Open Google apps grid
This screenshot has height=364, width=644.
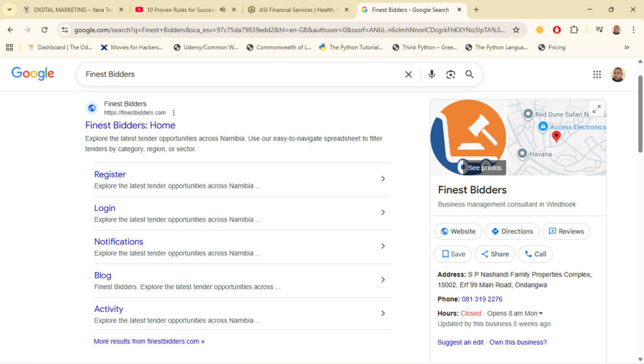597,74
